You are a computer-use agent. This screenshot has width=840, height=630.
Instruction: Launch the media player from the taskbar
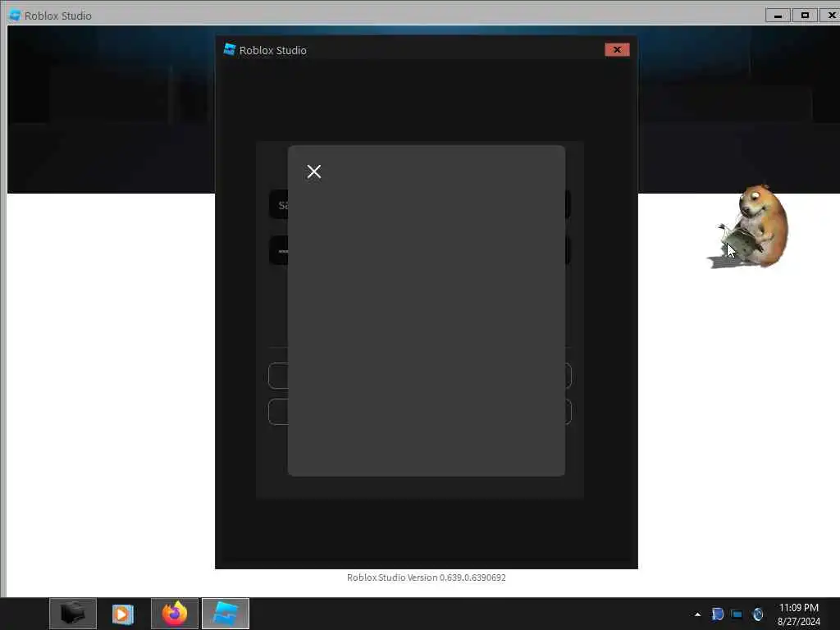point(123,614)
